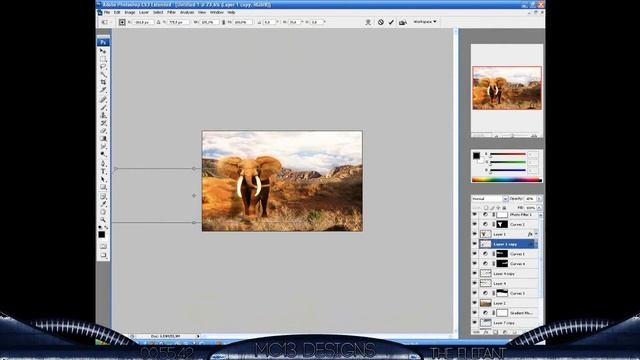Select the Zoom tool
The image size is (640, 360).
pyautogui.click(x=103, y=220)
